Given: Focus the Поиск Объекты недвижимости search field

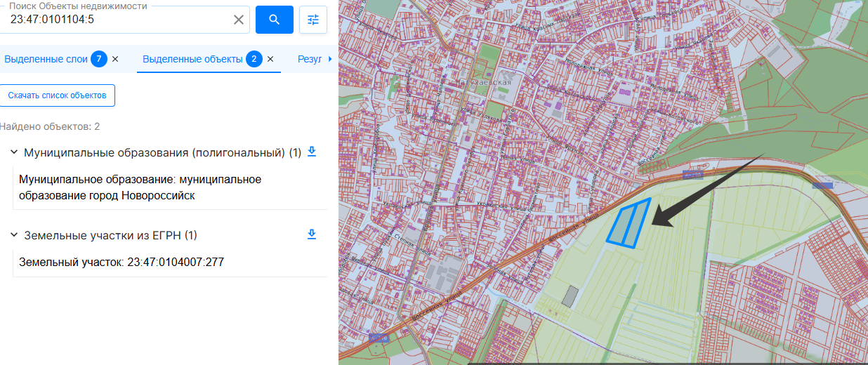Looking at the screenshot, I should [x=119, y=20].
